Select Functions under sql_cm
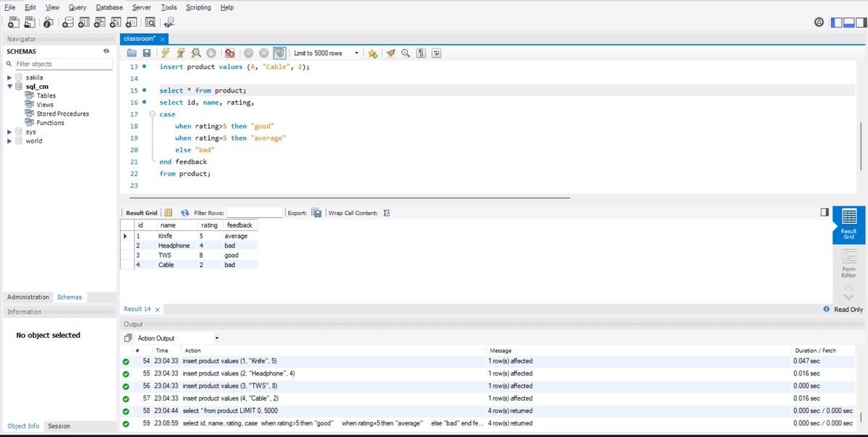The width and height of the screenshot is (868, 437). [x=51, y=123]
